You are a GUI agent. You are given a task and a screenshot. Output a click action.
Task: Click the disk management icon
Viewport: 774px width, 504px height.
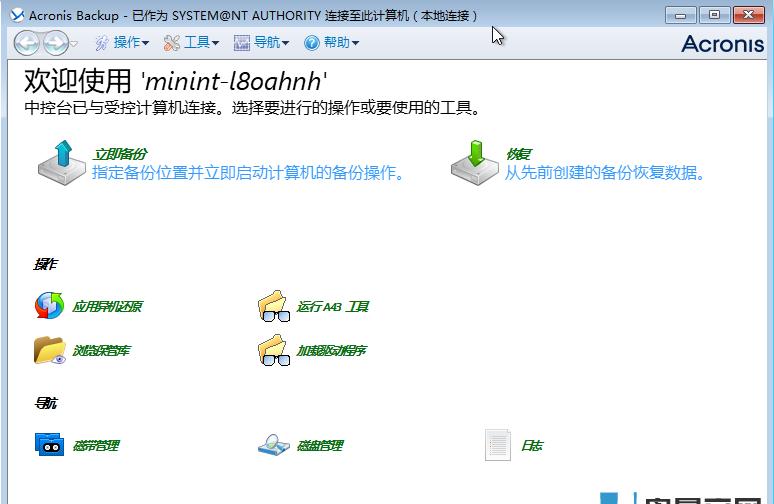[x=273, y=445]
